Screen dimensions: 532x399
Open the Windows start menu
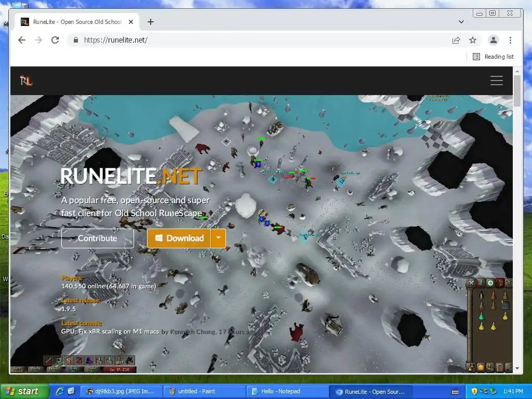point(24,391)
